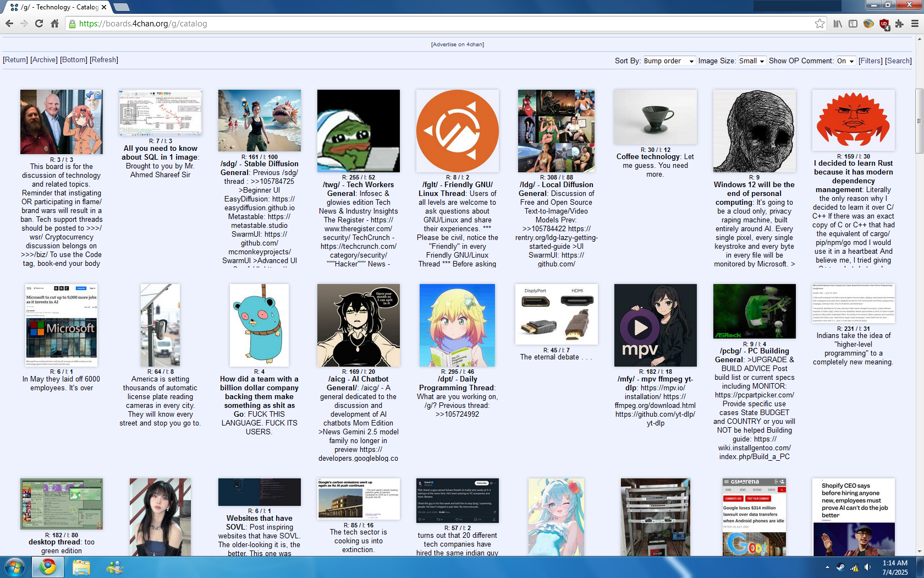The width and height of the screenshot is (924, 578).
Task: Open the mpv logo thumbnail
Action: click(x=656, y=325)
